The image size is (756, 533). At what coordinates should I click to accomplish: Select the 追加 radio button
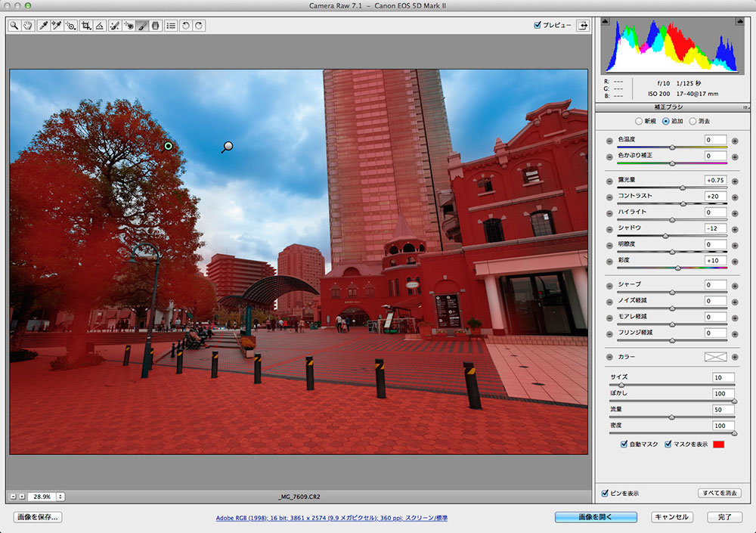665,121
